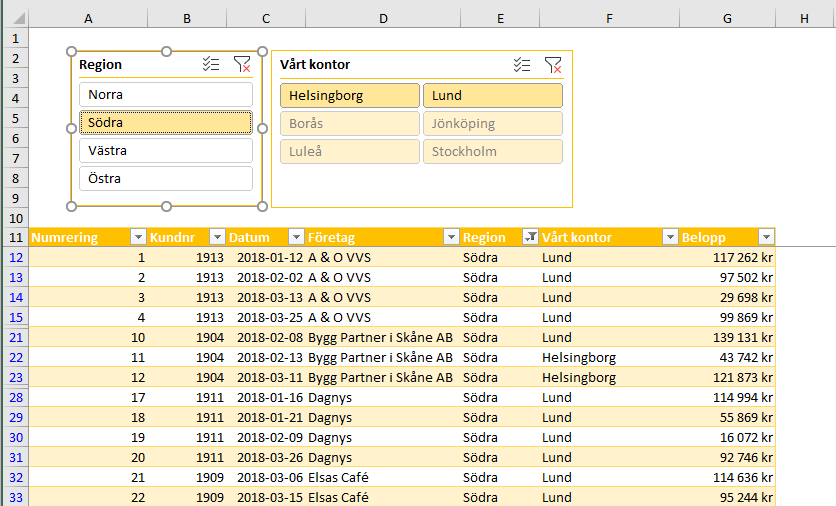Viewport: 836px width, 506px height.
Task: Select column G header
Action: 727,19
